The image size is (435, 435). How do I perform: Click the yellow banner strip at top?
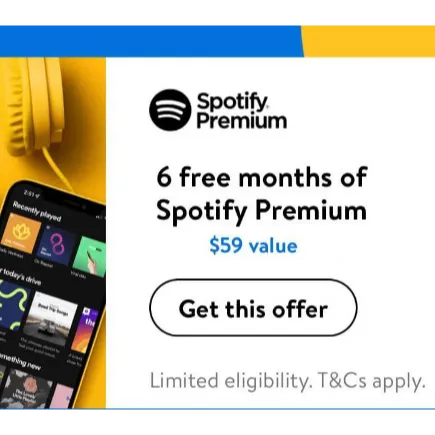coord(369,41)
